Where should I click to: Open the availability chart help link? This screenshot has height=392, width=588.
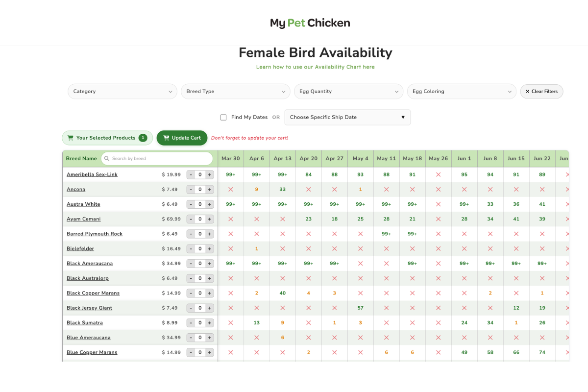click(x=315, y=67)
